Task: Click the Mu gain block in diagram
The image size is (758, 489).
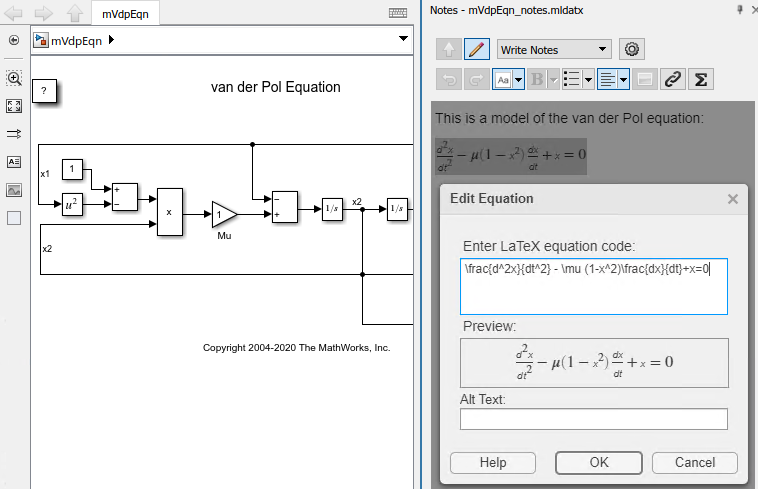Action: coord(223,214)
